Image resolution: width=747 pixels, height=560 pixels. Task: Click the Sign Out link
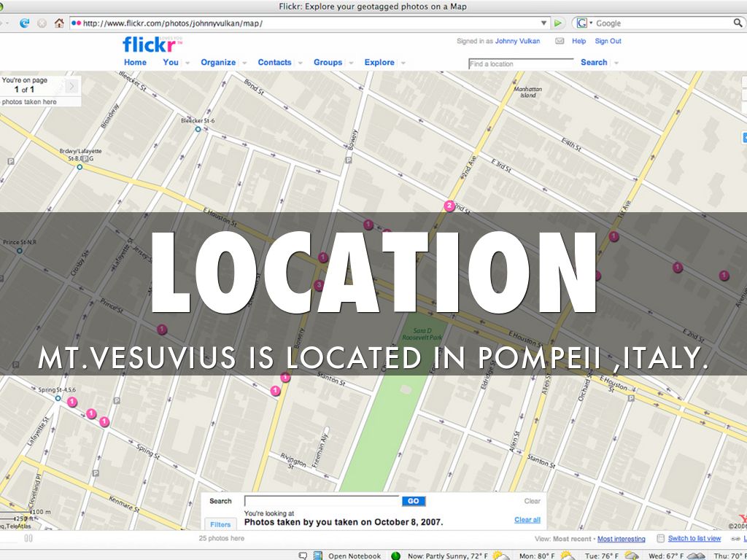(x=608, y=42)
